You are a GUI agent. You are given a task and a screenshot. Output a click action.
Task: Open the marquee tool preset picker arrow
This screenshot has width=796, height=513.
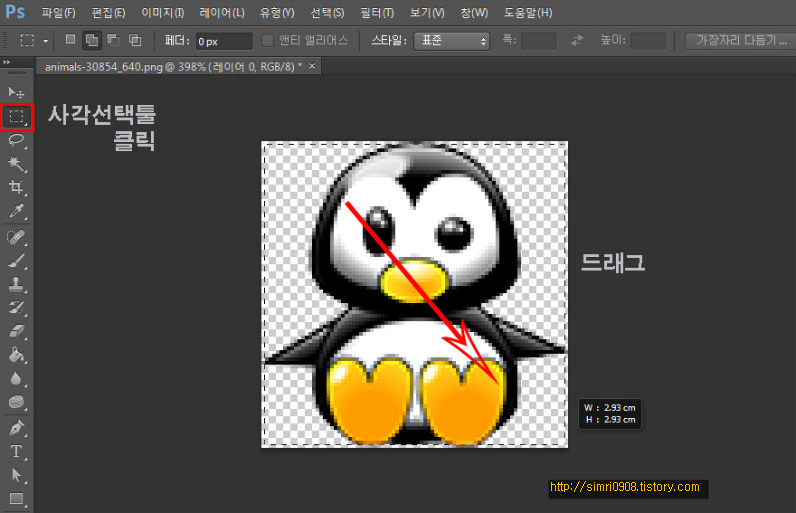coord(45,41)
